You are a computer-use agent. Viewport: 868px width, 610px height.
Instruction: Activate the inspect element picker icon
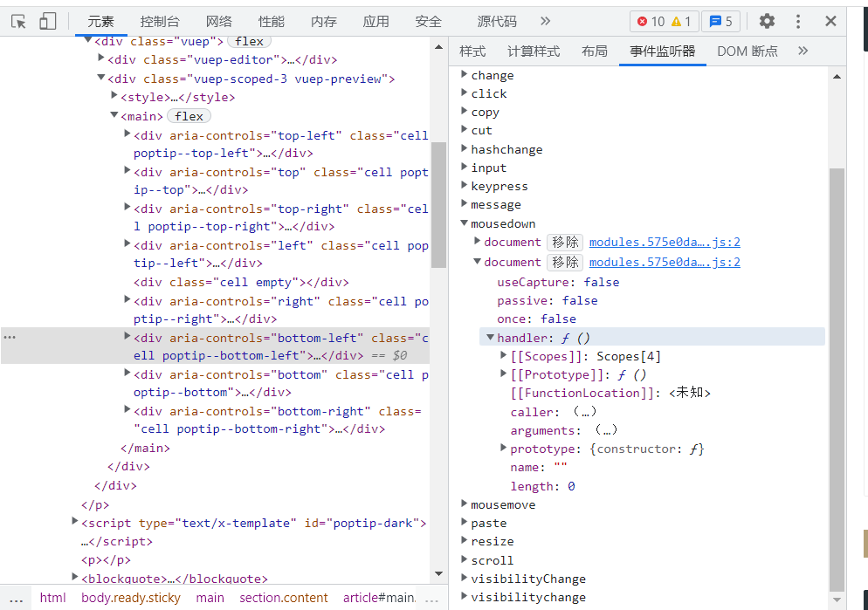tap(18, 22)
